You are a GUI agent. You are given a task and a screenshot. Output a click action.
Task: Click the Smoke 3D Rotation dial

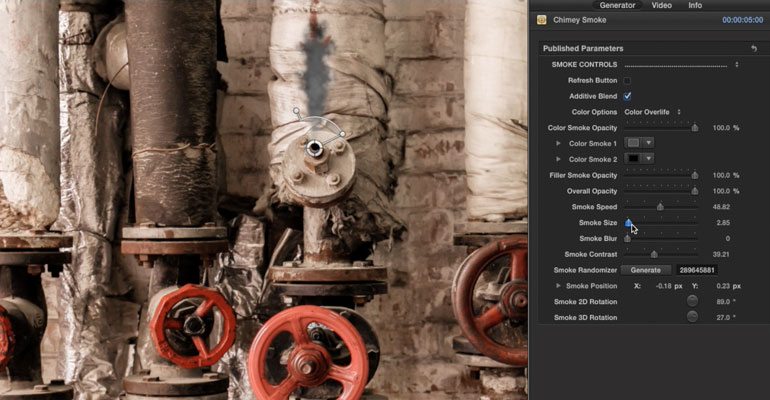[x=692, y=317]
